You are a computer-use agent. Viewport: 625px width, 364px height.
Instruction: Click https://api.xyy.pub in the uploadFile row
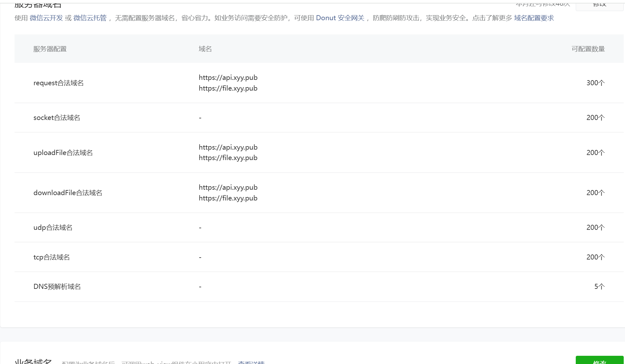228,147
